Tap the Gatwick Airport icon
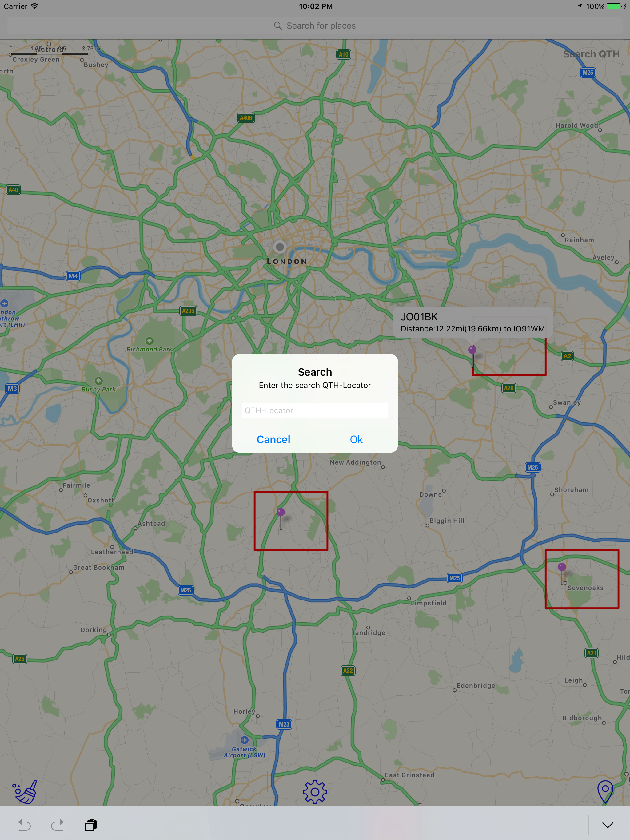The height and width of the screenshot is (840, 630). [244, 740]
